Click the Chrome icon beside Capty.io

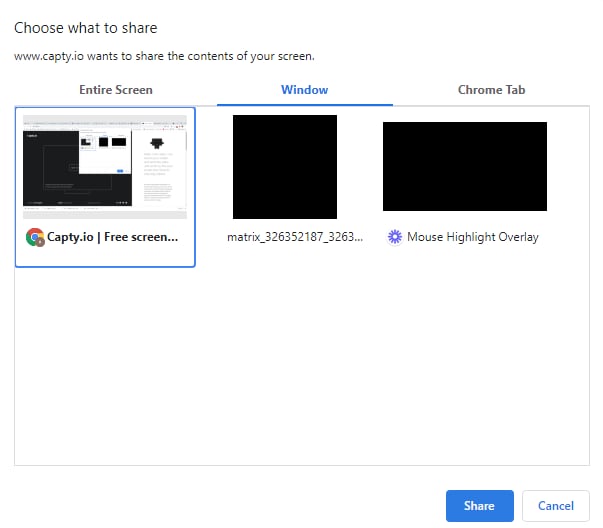point(35,237)
